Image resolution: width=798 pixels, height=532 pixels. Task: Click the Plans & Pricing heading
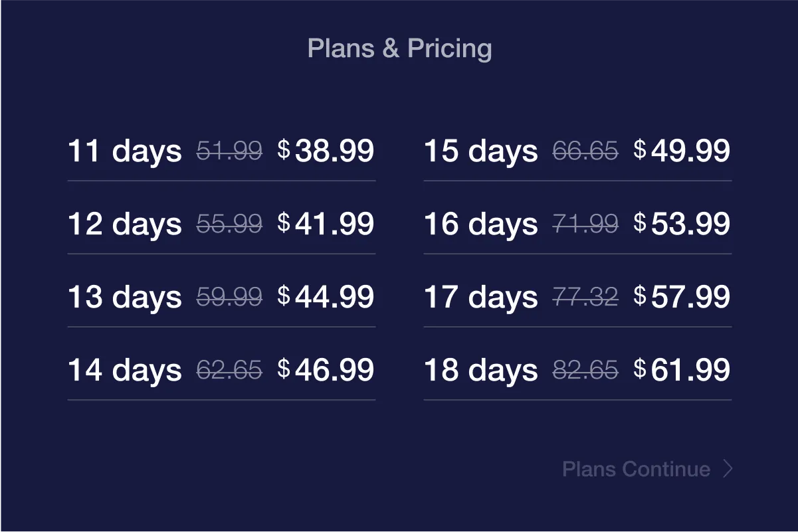(400, 48)
